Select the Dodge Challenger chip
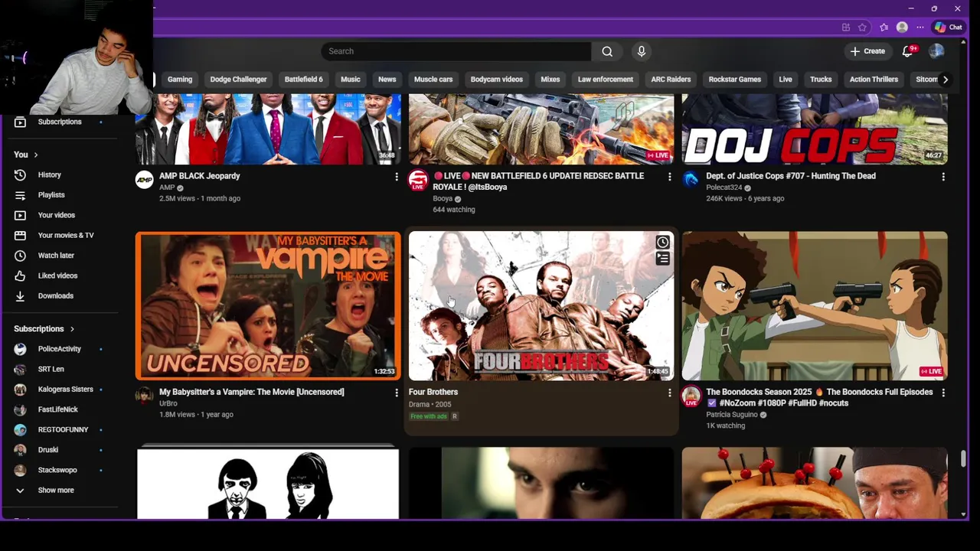980x551 pixels. pyautogui.click(x=238, y=80)
